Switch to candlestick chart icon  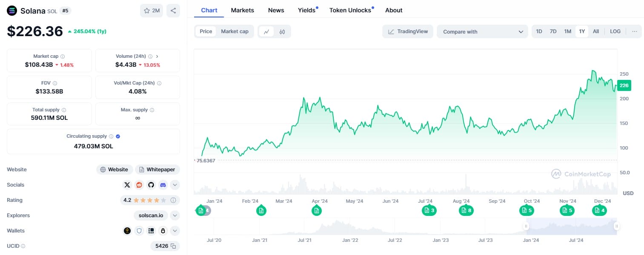point(282,31)
